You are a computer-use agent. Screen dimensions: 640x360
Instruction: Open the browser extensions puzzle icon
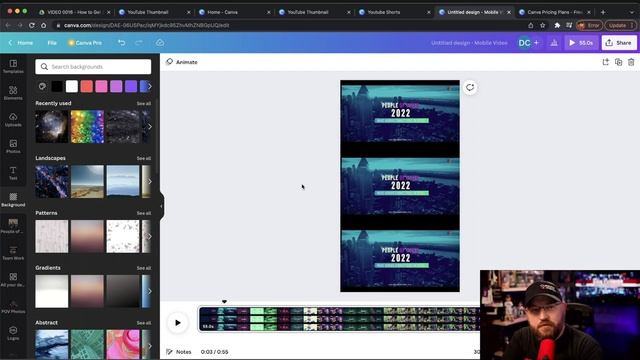coord(557,25)
